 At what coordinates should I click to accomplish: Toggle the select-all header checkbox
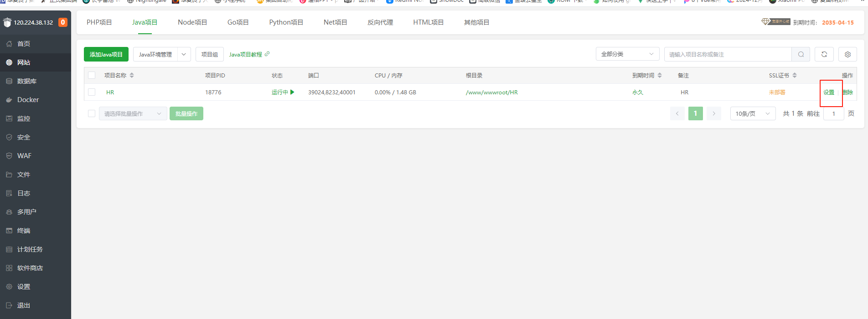pyautogui.click(x=92, y=75)
